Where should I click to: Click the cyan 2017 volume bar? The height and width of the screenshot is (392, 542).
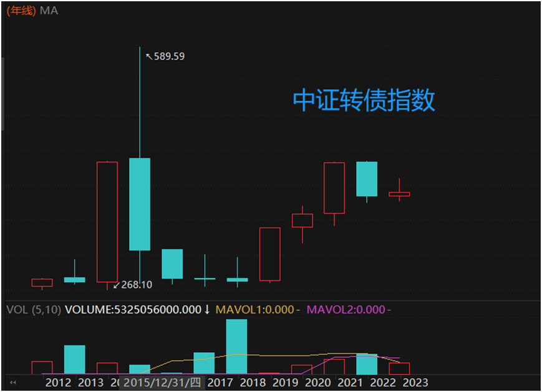tap(204, 363)
